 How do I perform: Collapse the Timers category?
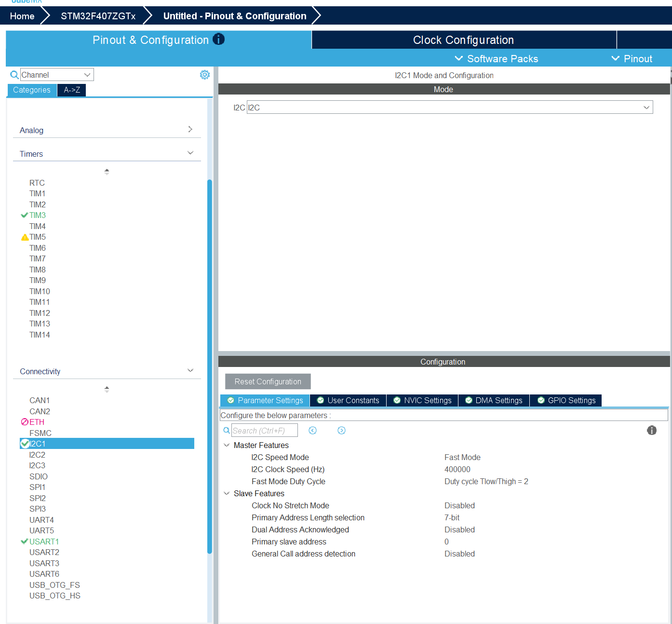(190, 153)
